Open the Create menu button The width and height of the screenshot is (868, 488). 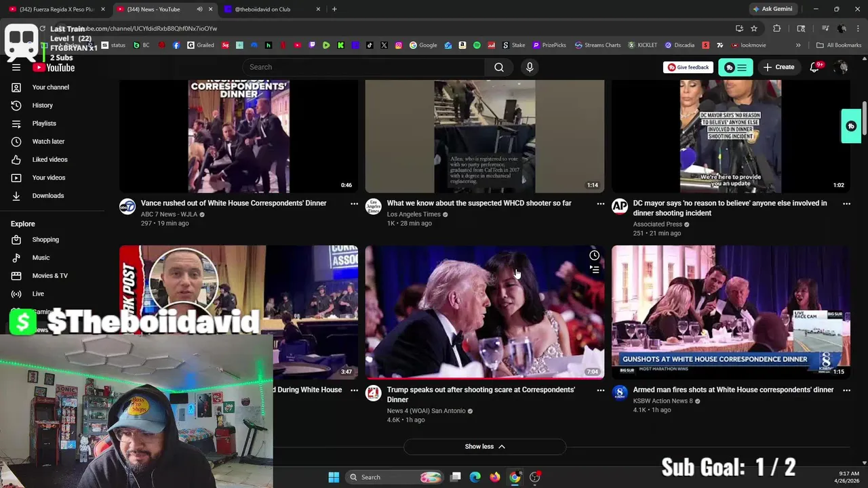pos(778,67)
